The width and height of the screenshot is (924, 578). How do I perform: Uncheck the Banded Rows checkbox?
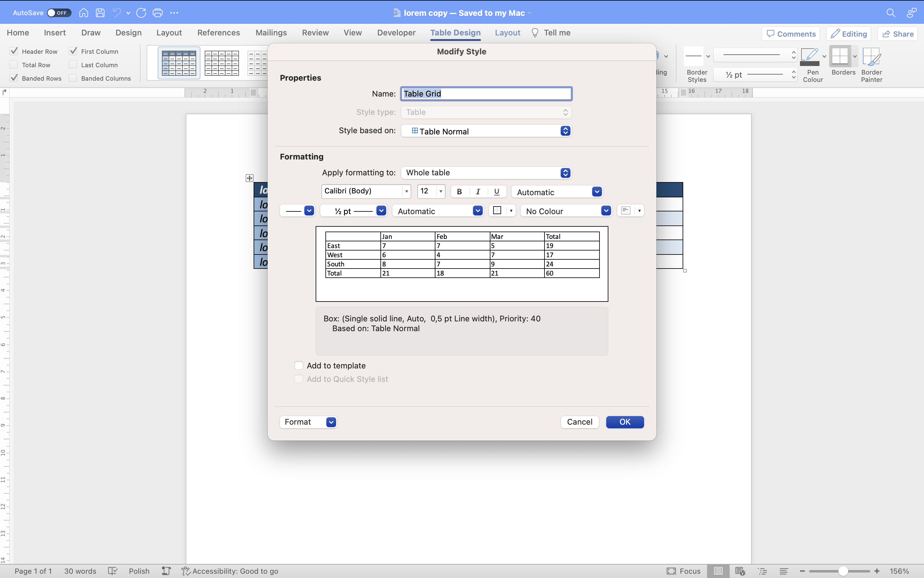click(x=14, y=78)
